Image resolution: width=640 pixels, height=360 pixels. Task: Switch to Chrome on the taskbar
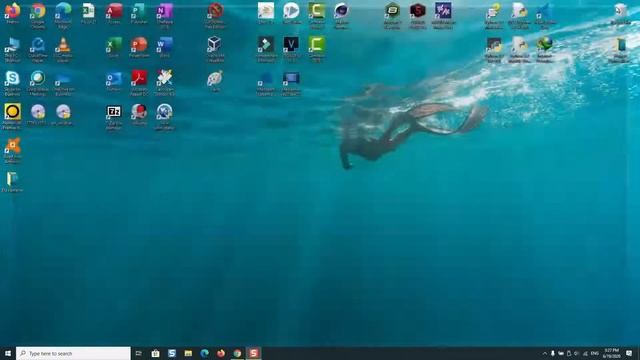click(237, 353)
